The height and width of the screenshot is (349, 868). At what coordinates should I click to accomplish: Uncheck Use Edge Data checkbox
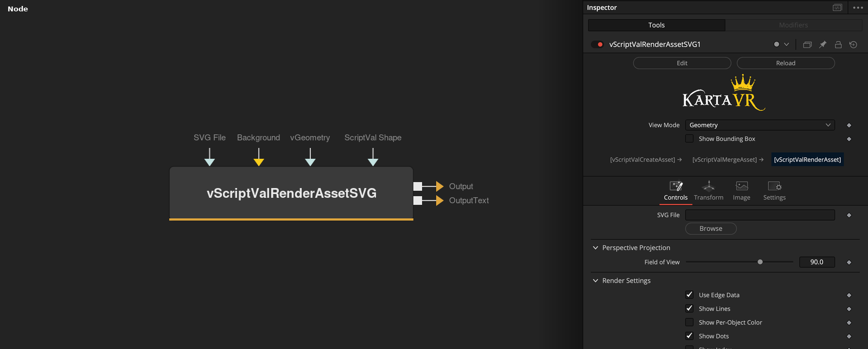click(690, 295)
